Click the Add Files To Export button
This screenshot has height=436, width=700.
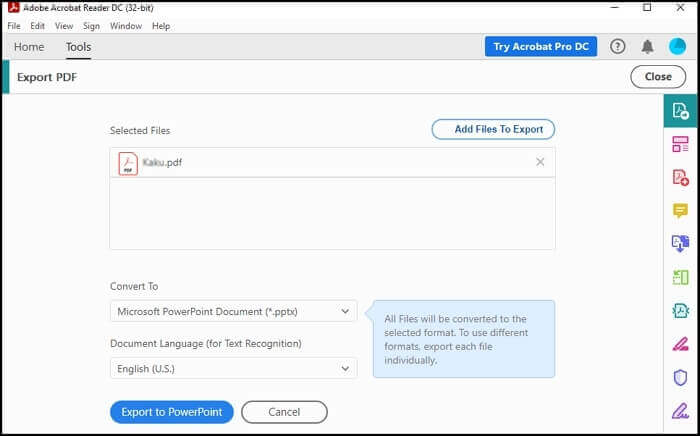coord(493,129)
